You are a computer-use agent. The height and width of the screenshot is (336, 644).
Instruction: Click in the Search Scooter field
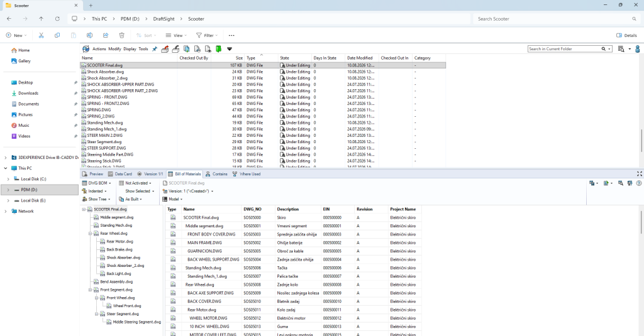[557, 19]
